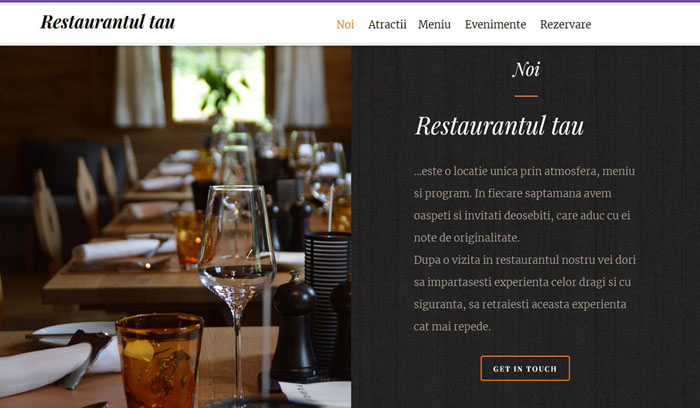Click the amber drinking glass in the foreground

(160, 360)
